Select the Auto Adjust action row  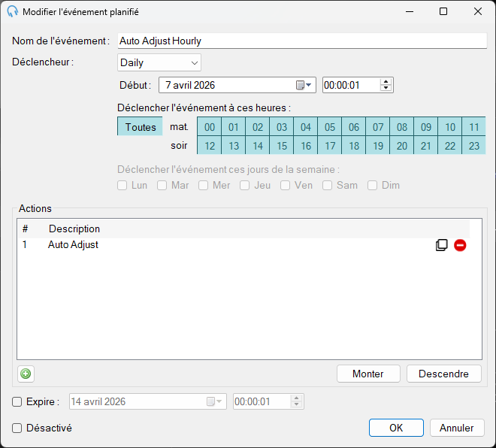click(243, 245)
